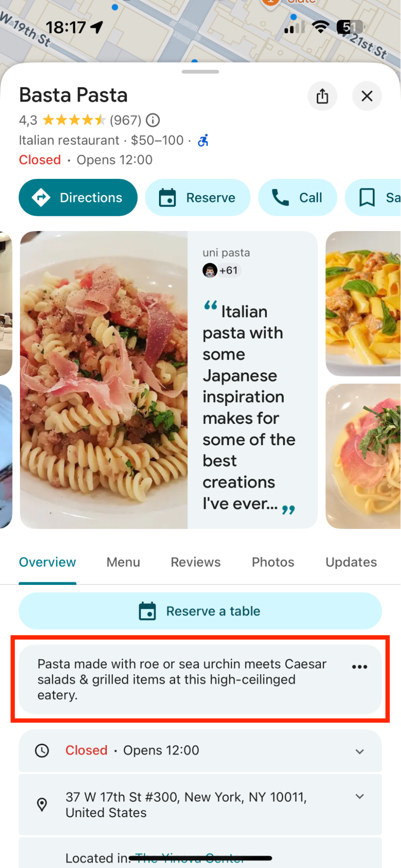The width and height of the screenshot is (401, 868).
Task: Close the Basta Pasta place card
Action: click(367, 96)
